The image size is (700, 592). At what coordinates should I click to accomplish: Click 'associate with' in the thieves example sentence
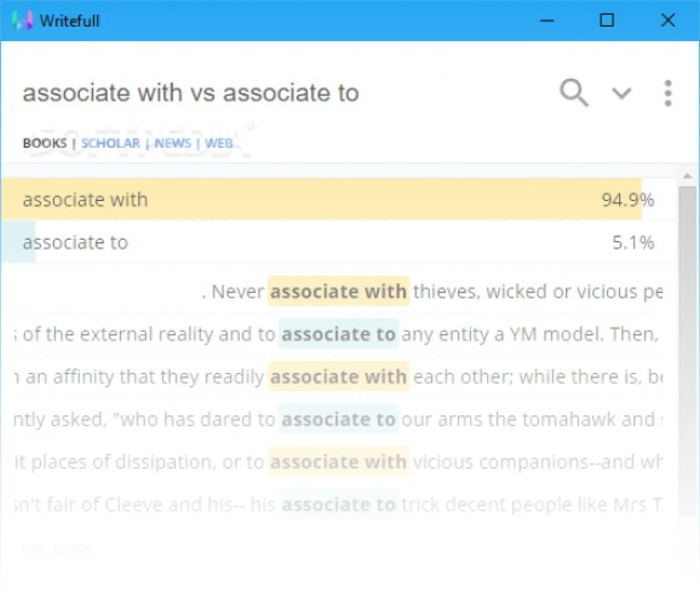pyautogui.click(x=338, y=291)
